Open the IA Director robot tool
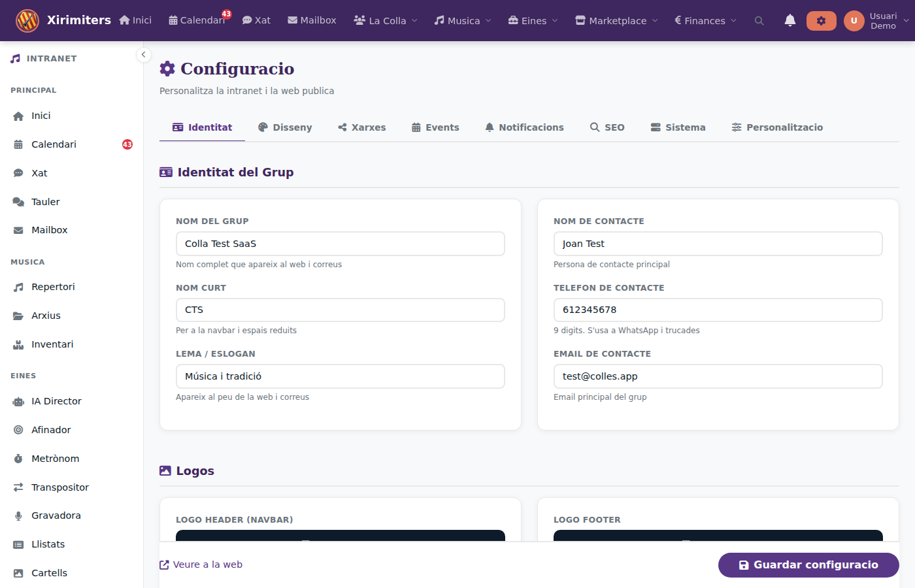Image resolution: width=915 pixels, height=588 pixels. tap(56, 400)
